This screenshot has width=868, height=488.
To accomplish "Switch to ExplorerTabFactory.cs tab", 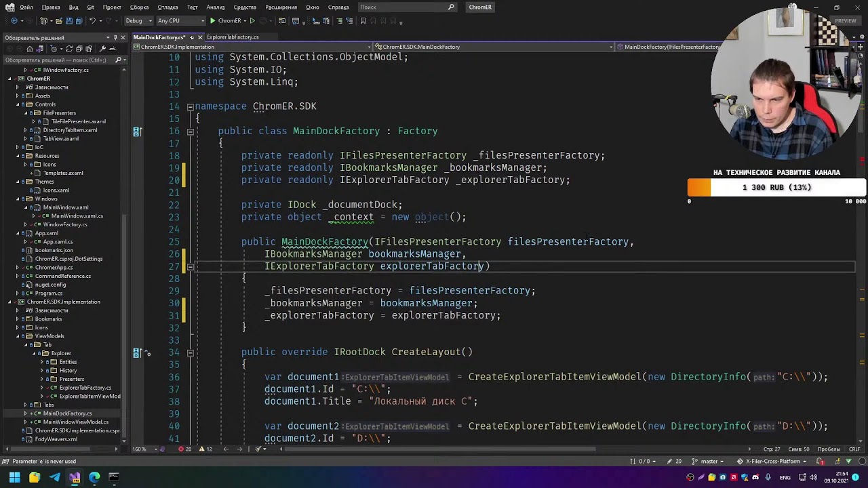I will click(x=233, y=37).
